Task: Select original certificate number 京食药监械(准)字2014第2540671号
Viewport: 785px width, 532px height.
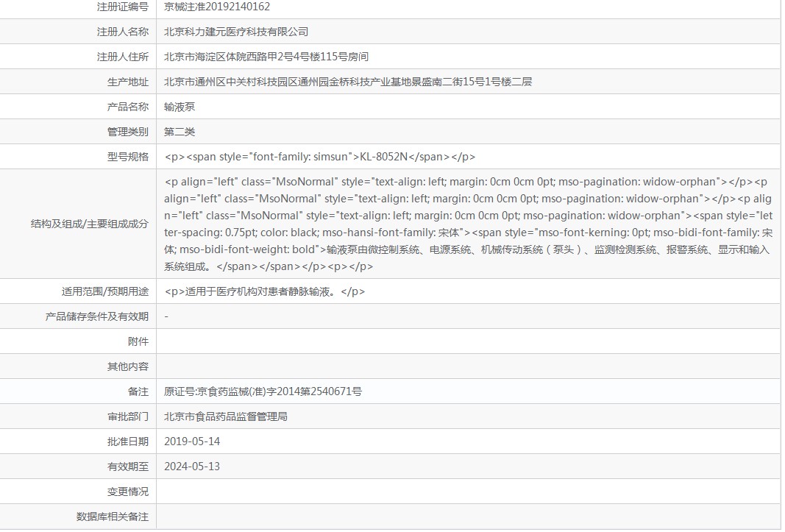Action: [280, 391]
